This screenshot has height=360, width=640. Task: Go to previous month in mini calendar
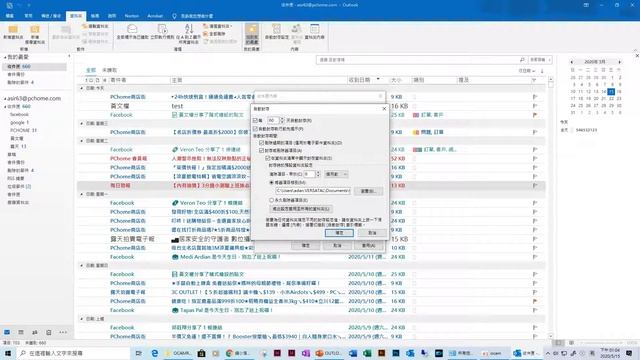click(x=571, y=62)
